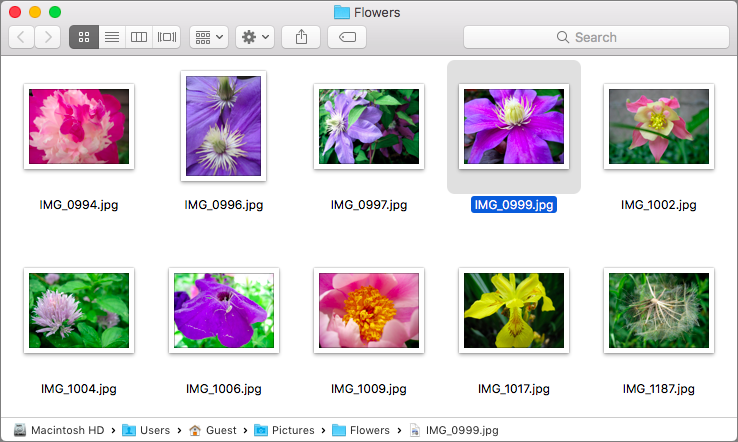Click the IMG_0997.jpg file name
Screen dimensions: 738x442
pyautogui.click(x=369, y=205)
